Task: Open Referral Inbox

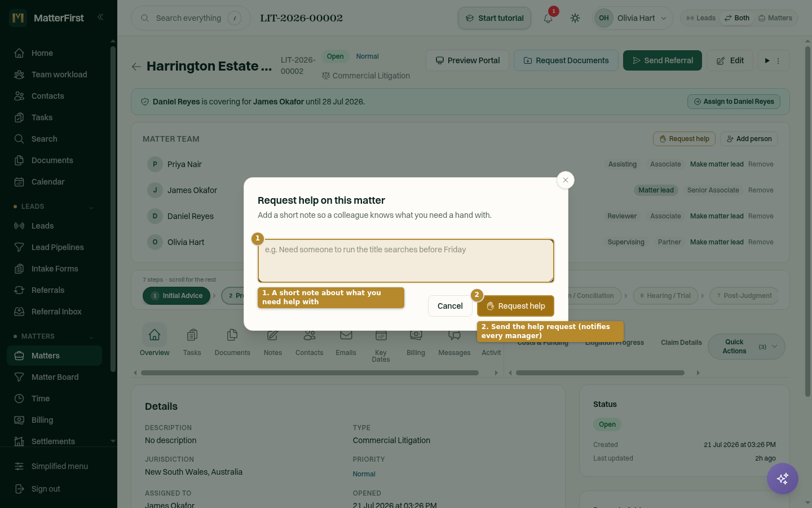Action: (55, 312)
